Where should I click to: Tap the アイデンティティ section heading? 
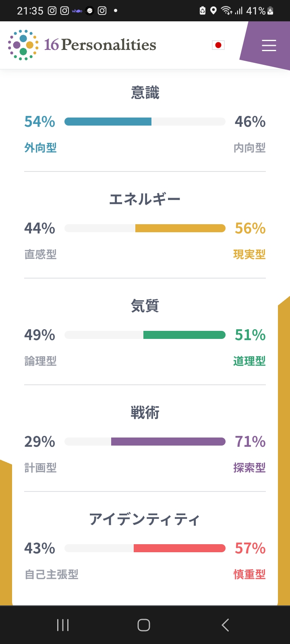[145, 519]
